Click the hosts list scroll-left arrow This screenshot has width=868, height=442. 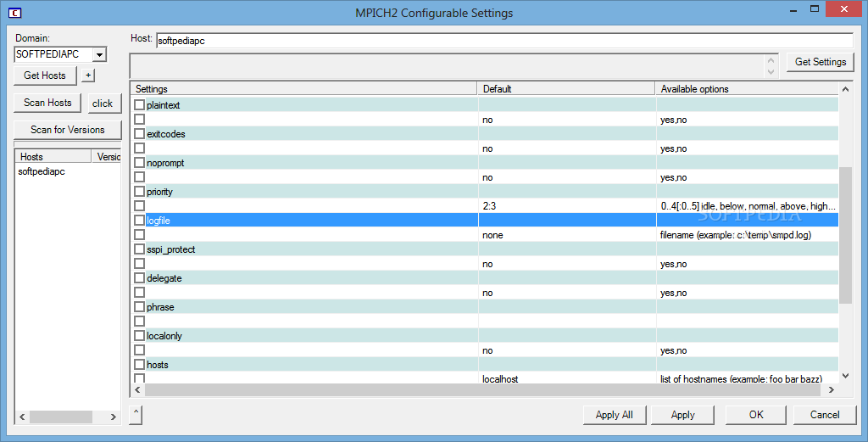point(22,417)
